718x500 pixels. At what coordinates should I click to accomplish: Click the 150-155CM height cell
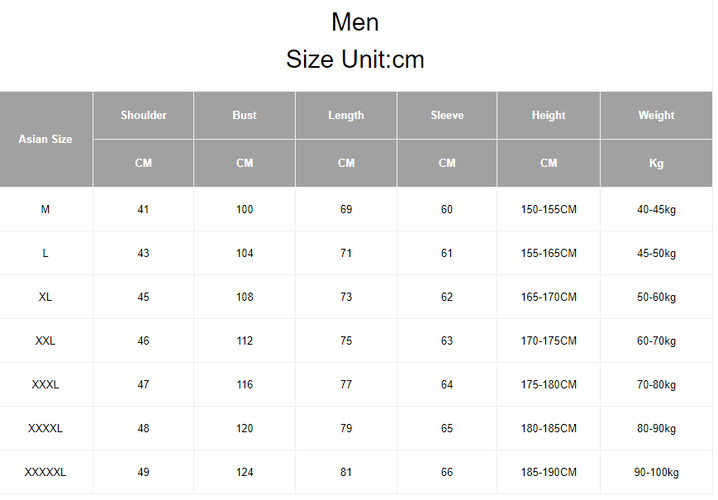click(548, 209)
